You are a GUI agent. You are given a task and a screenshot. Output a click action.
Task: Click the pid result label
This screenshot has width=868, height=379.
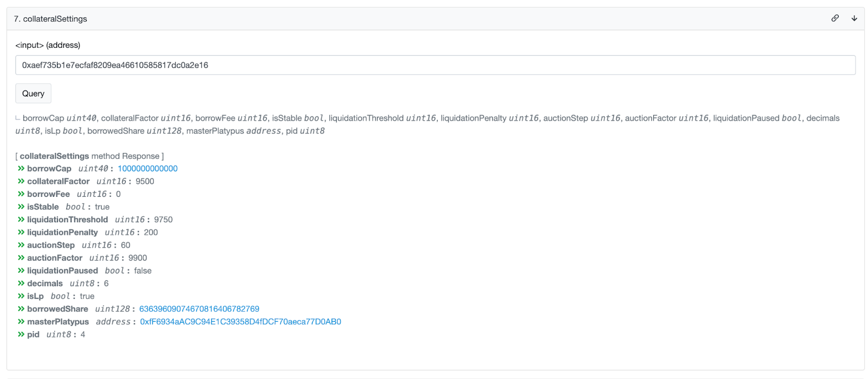pos(33,335)
